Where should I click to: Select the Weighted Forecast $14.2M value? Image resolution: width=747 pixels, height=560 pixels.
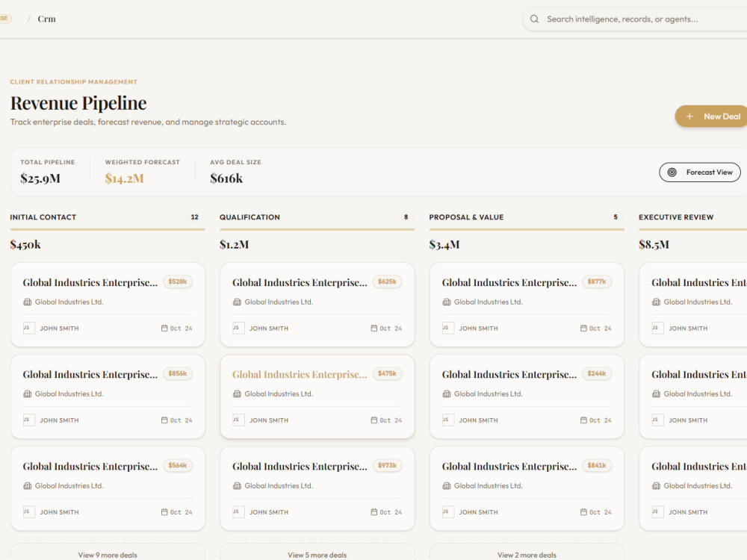pyautogui.click(x=124, y=178)
